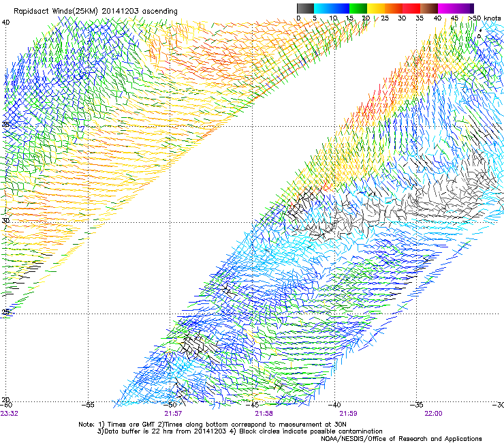The image size is (504, 443).
Task: Click the latitude label '30'
Action: coord(5,221)
